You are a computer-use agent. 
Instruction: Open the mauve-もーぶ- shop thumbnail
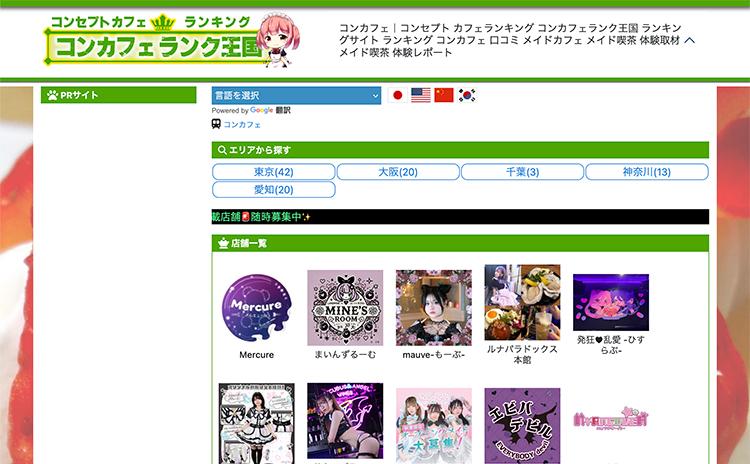pyautogui.click(x=433, y=308)
